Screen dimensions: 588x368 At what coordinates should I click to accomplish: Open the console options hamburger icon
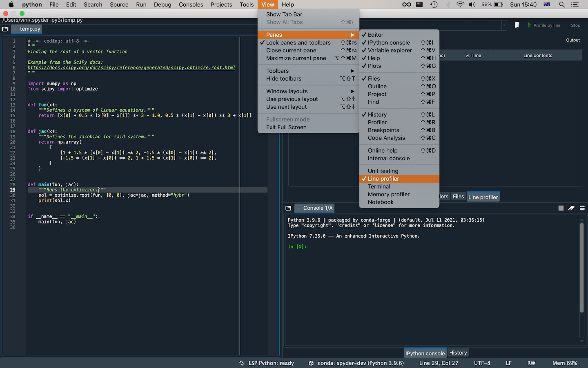click(582, 208)
